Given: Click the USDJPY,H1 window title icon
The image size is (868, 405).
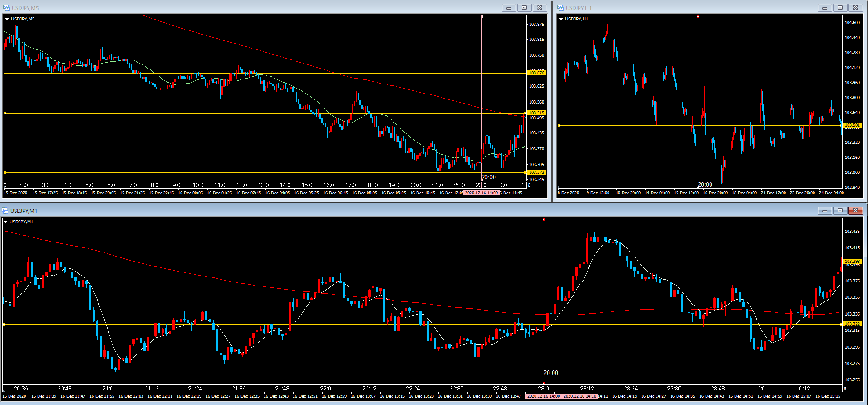Looking at the screenshot, I should 560,8.
